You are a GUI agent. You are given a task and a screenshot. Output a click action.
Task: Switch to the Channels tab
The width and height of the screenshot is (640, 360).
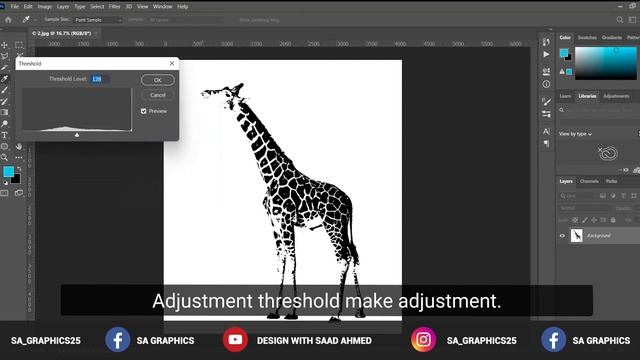click(589, 181)
